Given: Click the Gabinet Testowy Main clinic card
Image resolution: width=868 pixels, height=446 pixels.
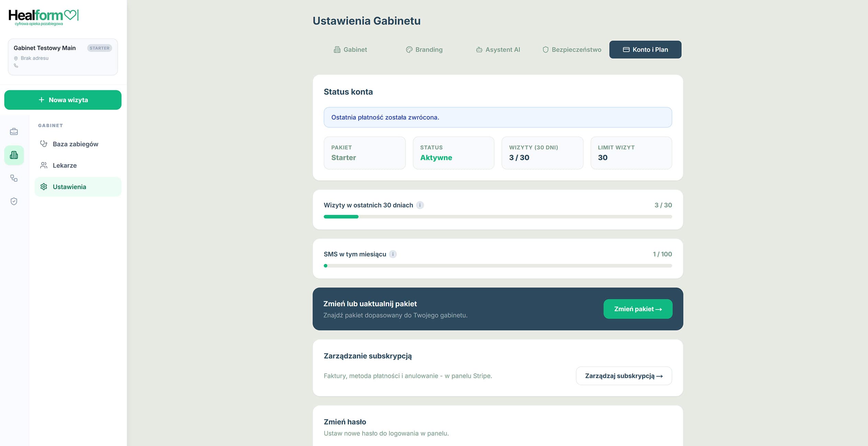Looking at the screenshot, I should click(x=63, y=57).
